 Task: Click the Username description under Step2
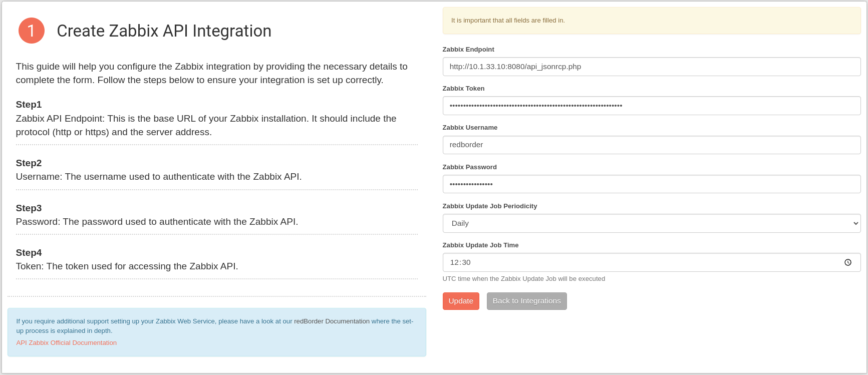[159, 177]
